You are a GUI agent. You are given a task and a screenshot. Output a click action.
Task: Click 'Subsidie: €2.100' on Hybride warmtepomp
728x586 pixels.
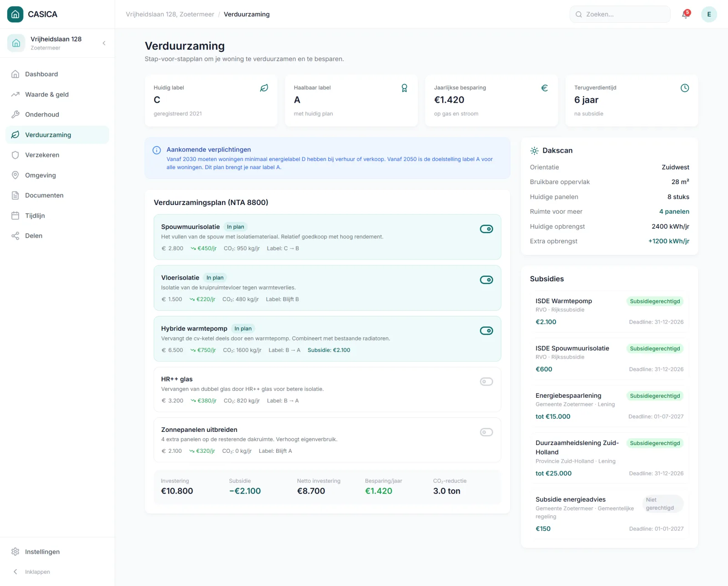[x=329, y=350]
